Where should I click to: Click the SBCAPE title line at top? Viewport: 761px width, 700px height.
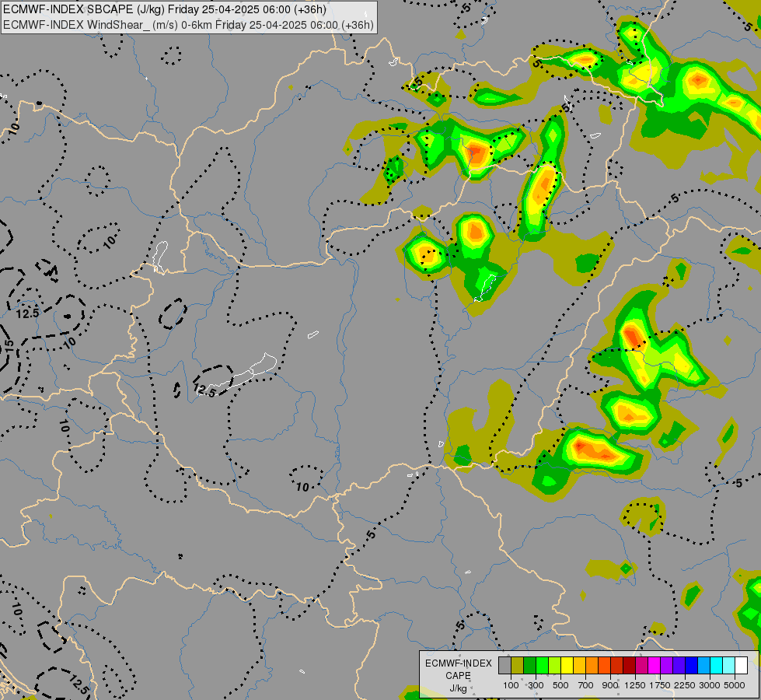click(x=165, y=9)
